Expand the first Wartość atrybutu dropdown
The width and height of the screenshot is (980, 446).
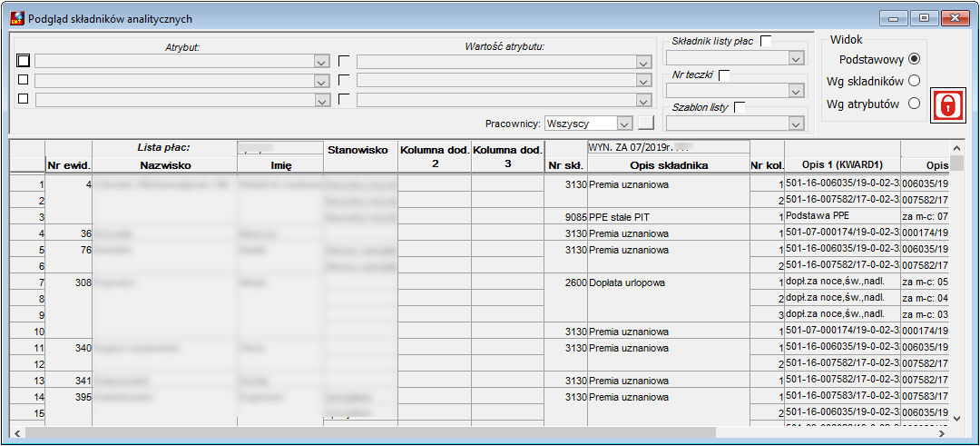pyautogui.click(x=643, y=62)
